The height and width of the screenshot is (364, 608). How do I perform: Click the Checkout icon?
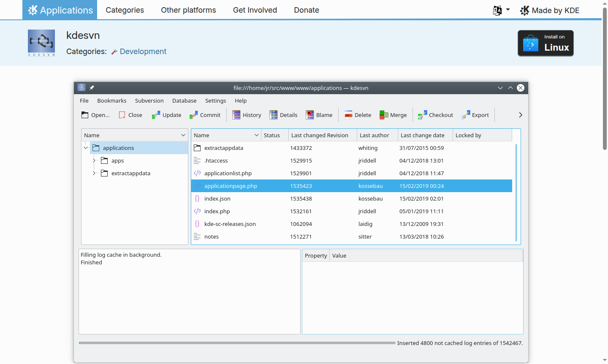pyautogui.click(x=421, y=114)
